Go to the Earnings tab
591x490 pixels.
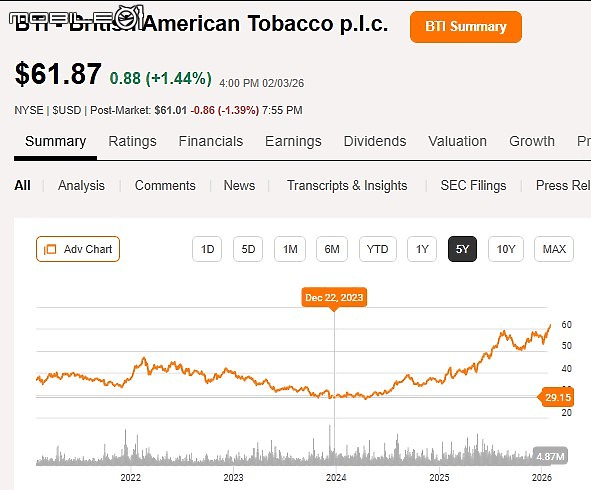tap(293, 141)
